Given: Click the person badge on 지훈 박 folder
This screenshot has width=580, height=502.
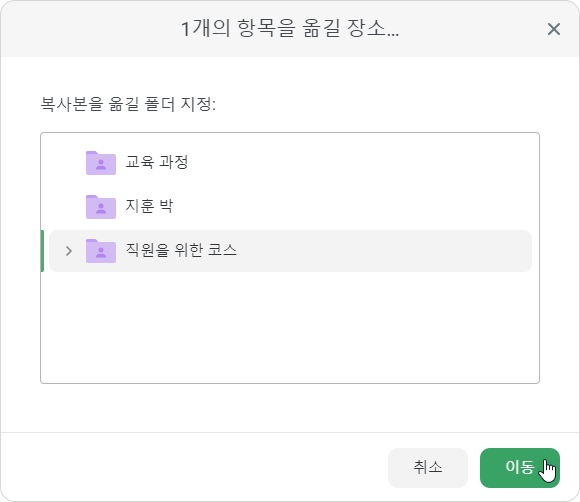Looking at the screenshot, I should coord(101,209).
